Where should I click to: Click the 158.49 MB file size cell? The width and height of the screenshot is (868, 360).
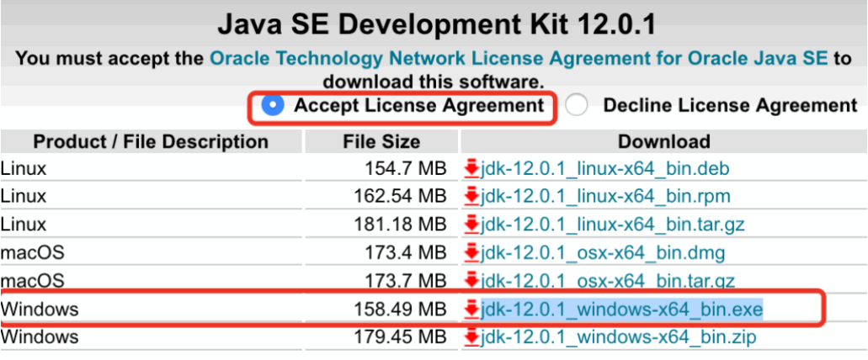(x=381, y=310)
